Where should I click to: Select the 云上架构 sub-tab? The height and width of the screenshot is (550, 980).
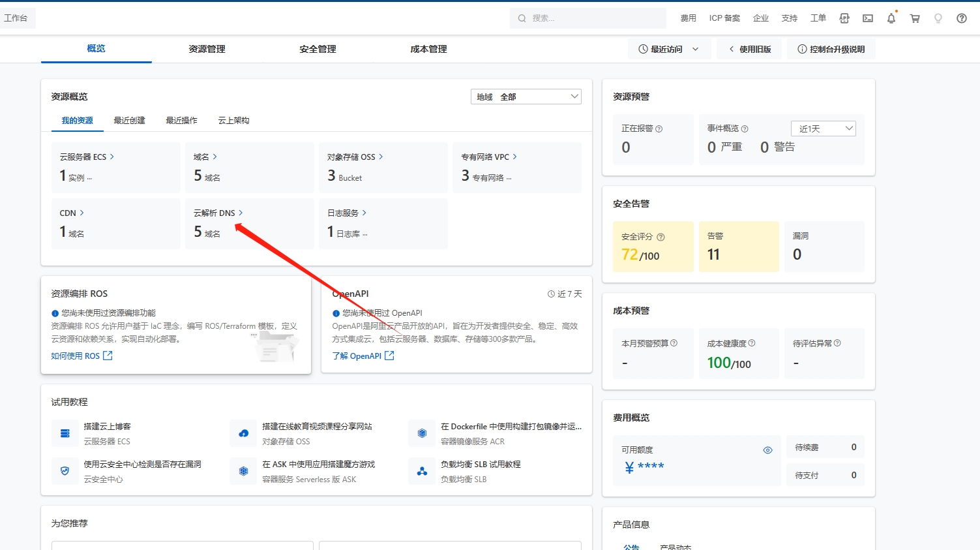coord(234,121)
